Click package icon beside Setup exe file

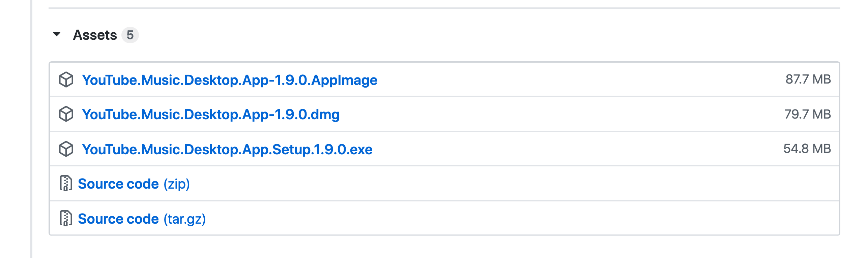tap(66, 149)
